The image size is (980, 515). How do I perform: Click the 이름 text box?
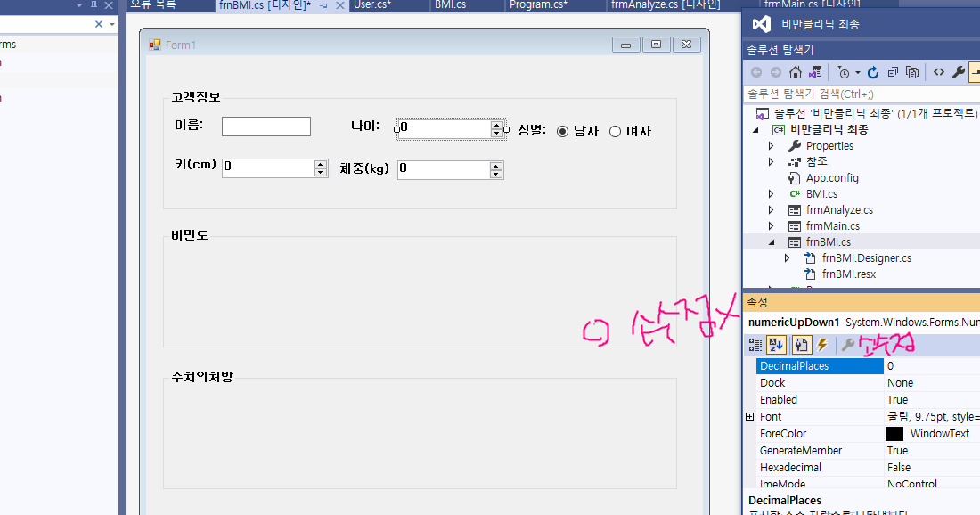(x=266, y=127)
